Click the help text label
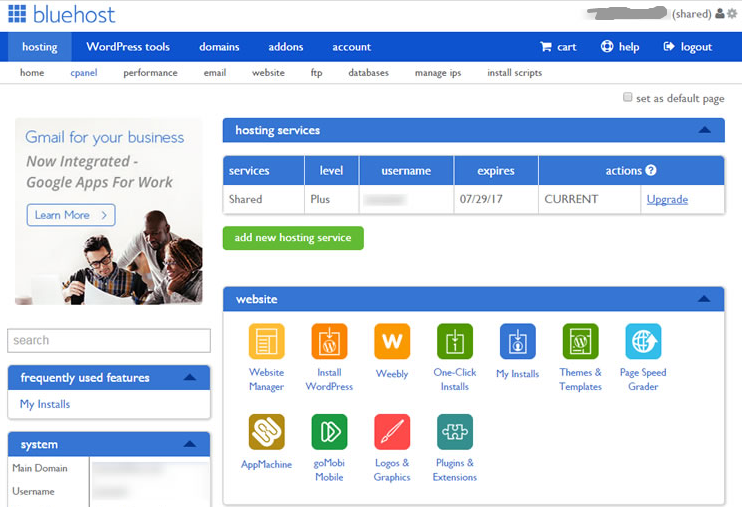This screenshot has width=742, height=507. click(x=629, y=47)
